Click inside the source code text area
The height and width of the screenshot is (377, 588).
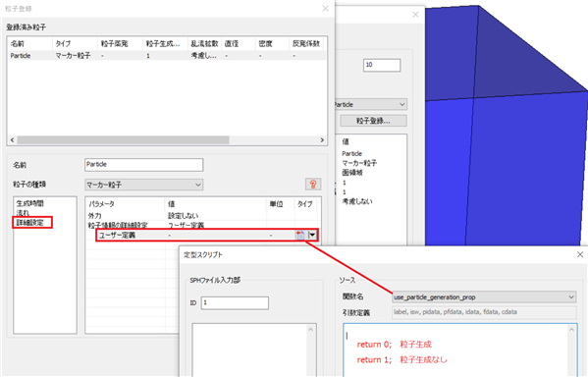(x=455, y=350)
